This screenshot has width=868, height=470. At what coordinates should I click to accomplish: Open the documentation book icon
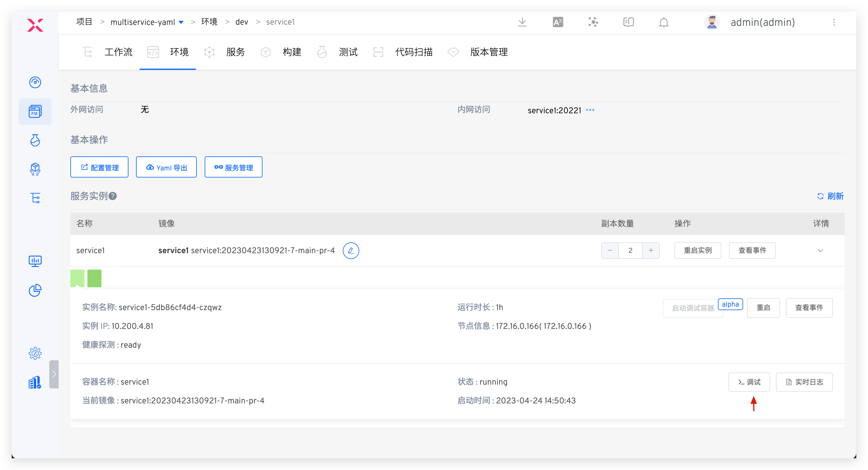(x=628, y=22)
